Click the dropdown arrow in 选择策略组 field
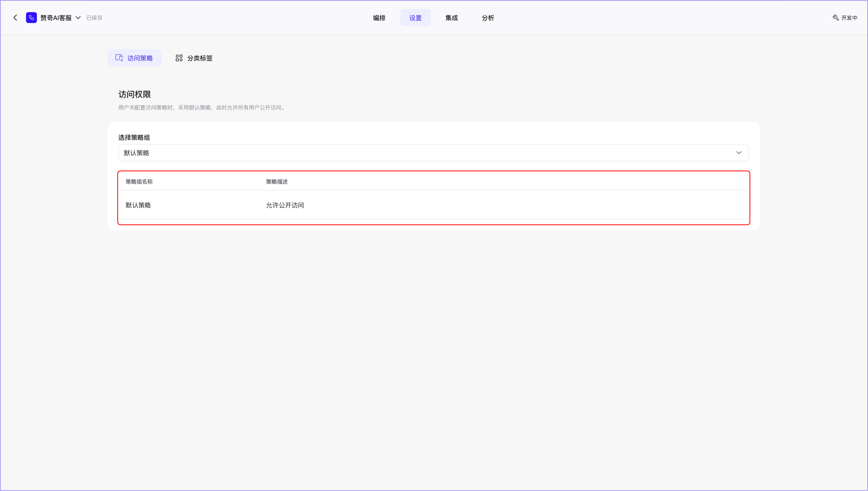Viewport: 868px width, 491px height. [739, 153]
